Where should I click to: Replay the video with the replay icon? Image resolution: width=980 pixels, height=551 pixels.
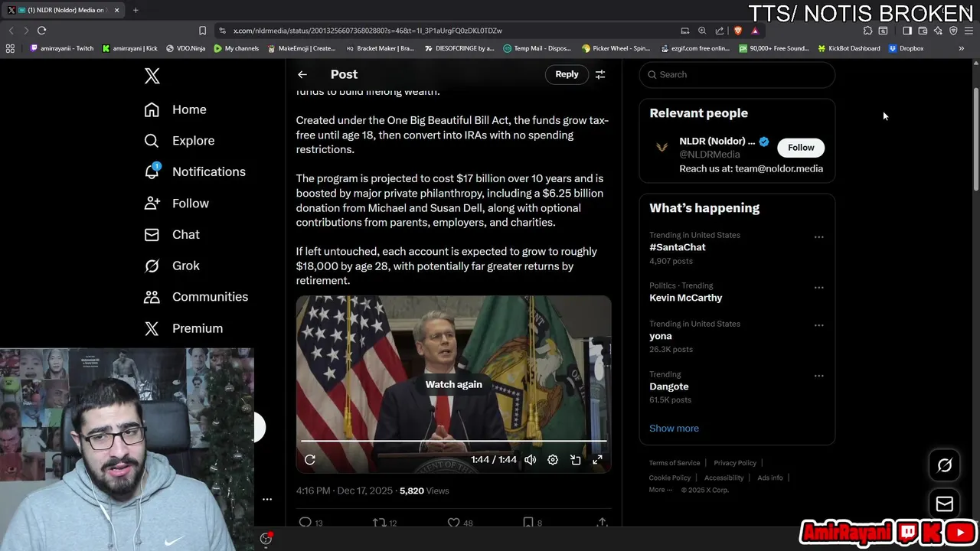[x=310, y=460]
